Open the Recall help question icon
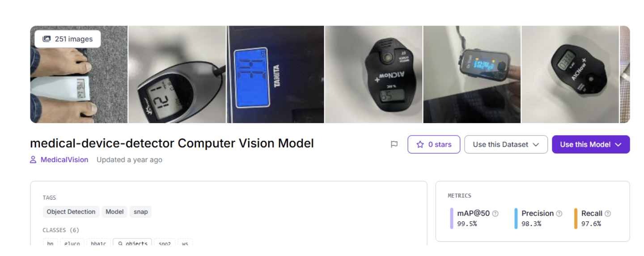This screenshot has width=644, height=256. coord(608,214)
